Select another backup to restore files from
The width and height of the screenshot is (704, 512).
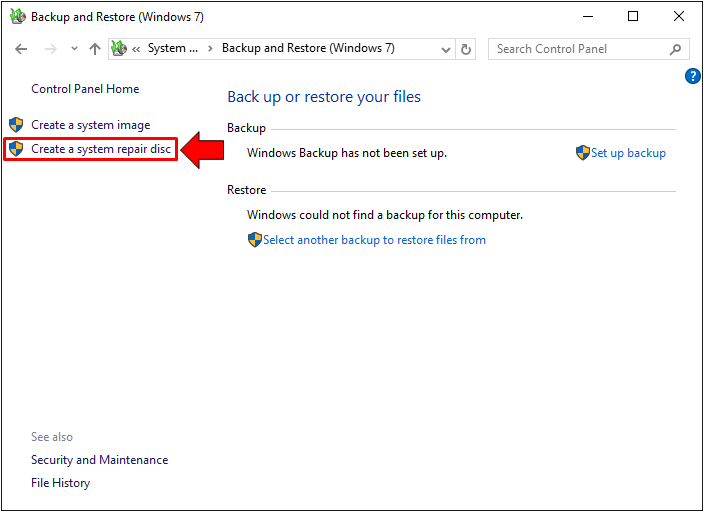coord(374,240)
